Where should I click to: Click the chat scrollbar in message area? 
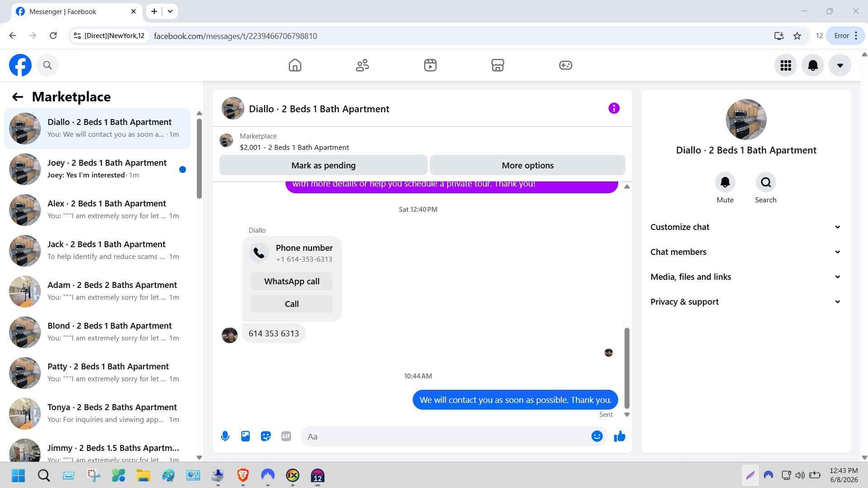[627, 368]
